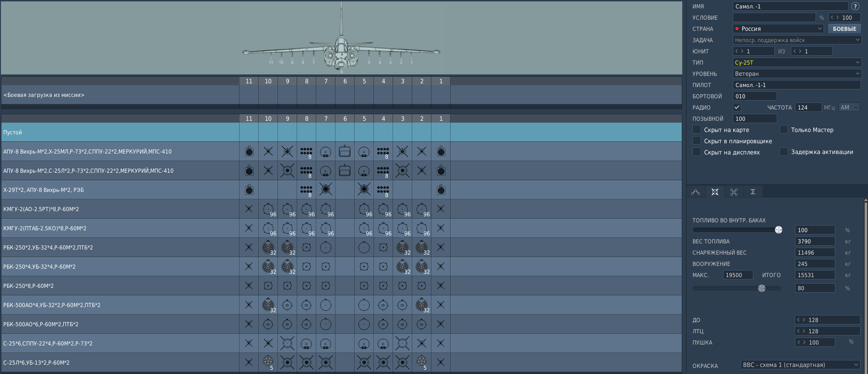868x374 pixels.
Task: Toggle the РАДИО checkbox
Action: pos(737,107)
